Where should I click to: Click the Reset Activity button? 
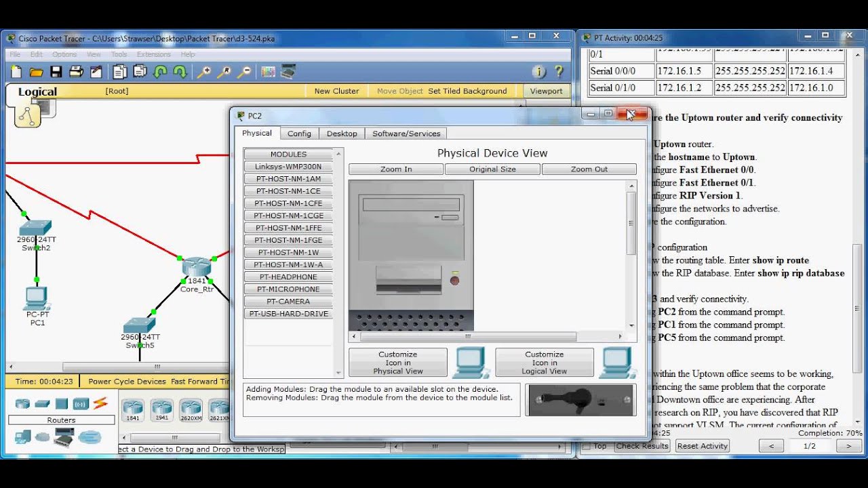point(703,446)
